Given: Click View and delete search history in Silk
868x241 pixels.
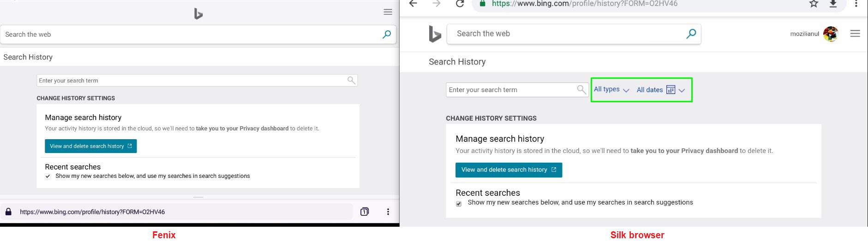Looking at the screenshot, I should coord(509,170).
